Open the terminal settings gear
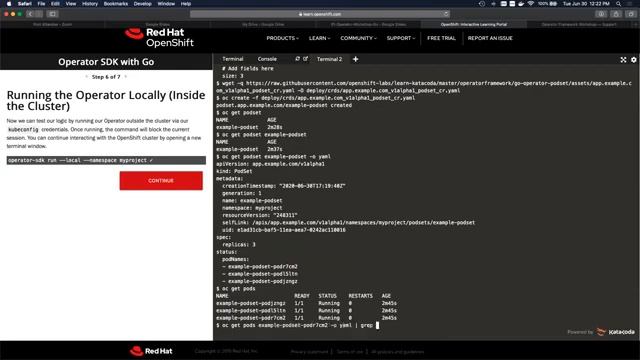Viewport: 640px width, 360px height. click(x=633, y=60)
